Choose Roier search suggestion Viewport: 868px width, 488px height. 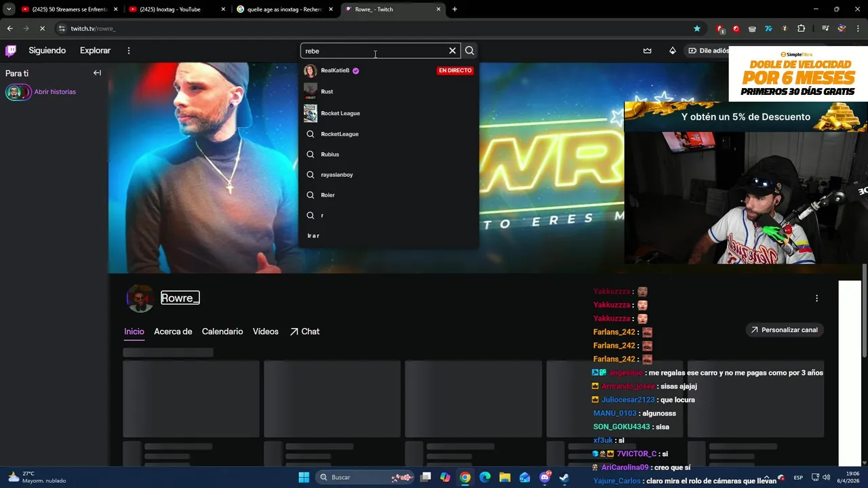pos(389,195)
